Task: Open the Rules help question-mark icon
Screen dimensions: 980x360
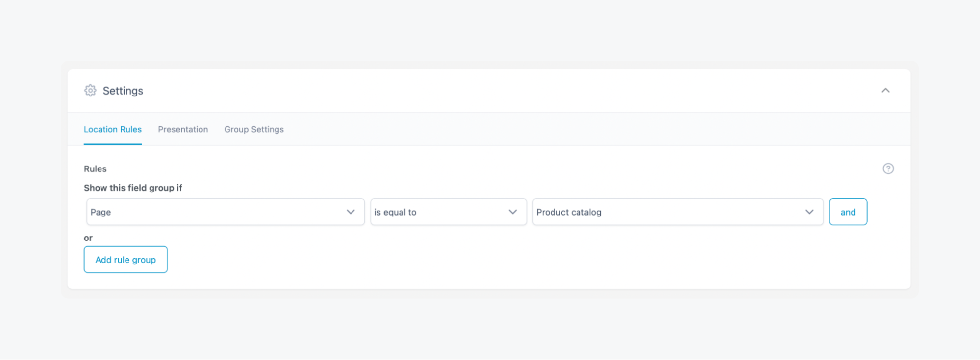Action: click(x=888, y=168)
